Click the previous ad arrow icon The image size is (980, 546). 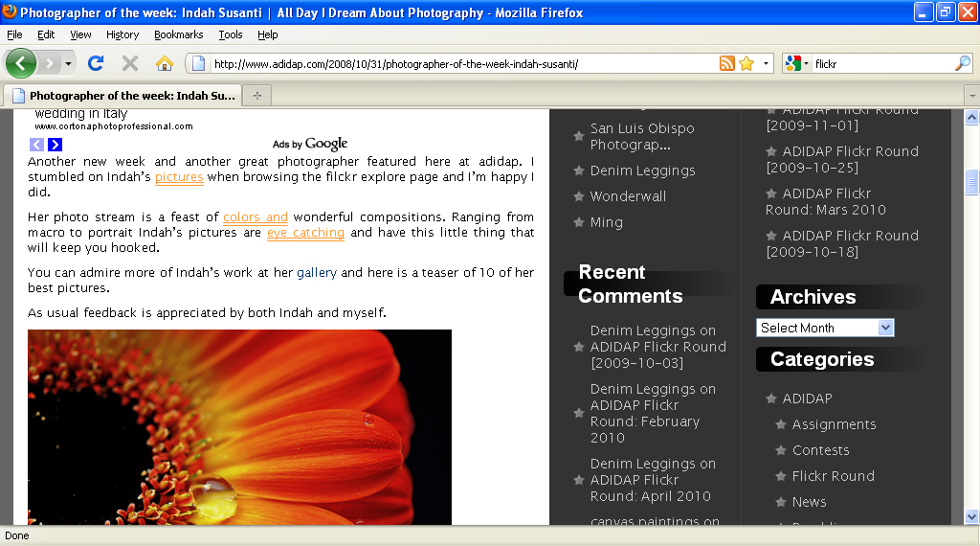pyautogui.click(x=37, y=145)
